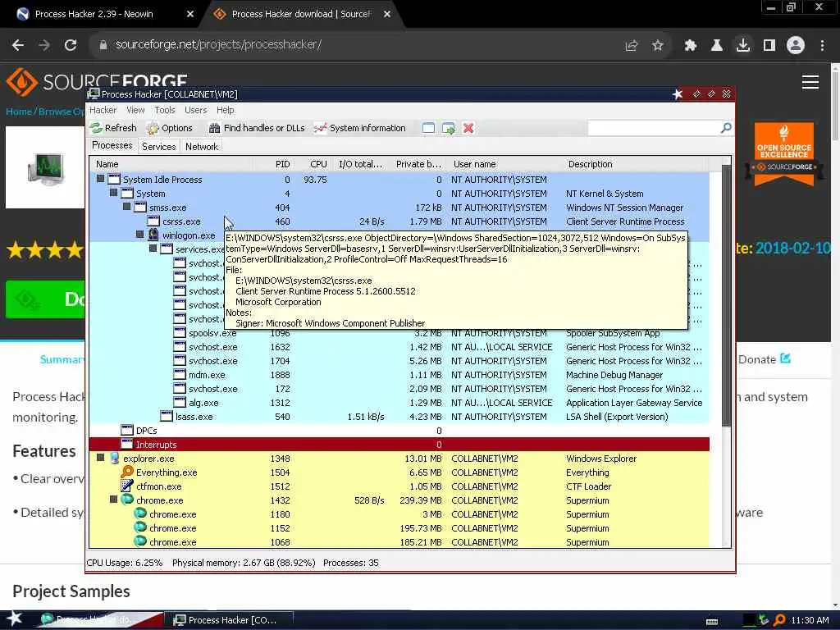This screenshot has width=840, height=630.
Task: Collapse the explorer.exe tree node
Action: (101, 458)
